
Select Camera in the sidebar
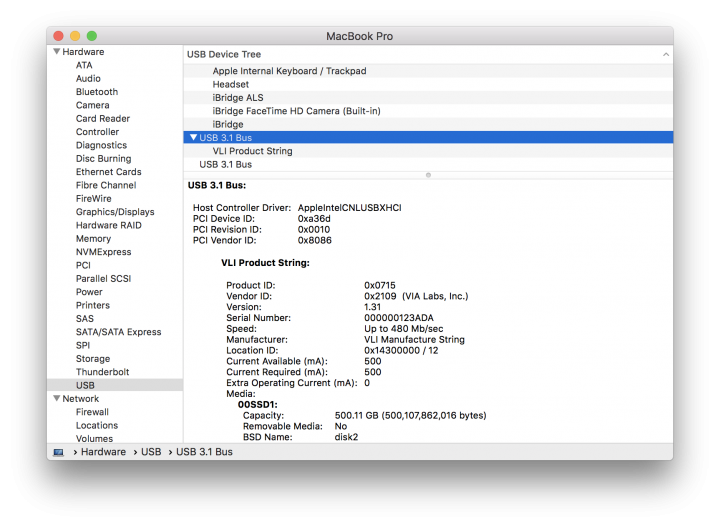click(x=92, y=105)
